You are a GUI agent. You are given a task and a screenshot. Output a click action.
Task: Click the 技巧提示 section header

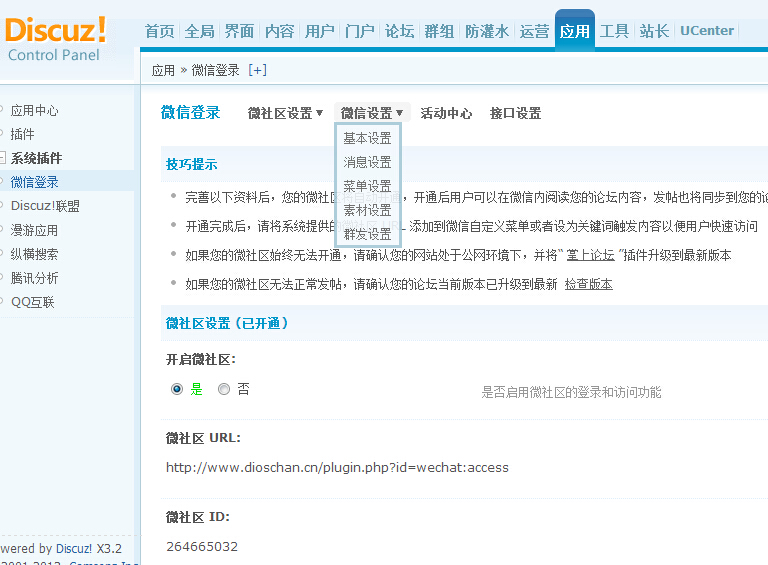click(x=192, y=164)
